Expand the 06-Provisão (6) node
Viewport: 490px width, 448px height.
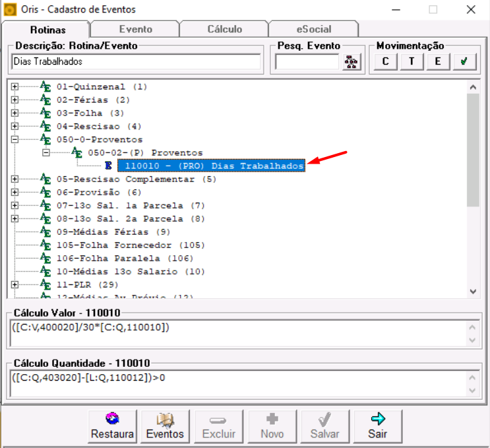click(x=15, y=192)
